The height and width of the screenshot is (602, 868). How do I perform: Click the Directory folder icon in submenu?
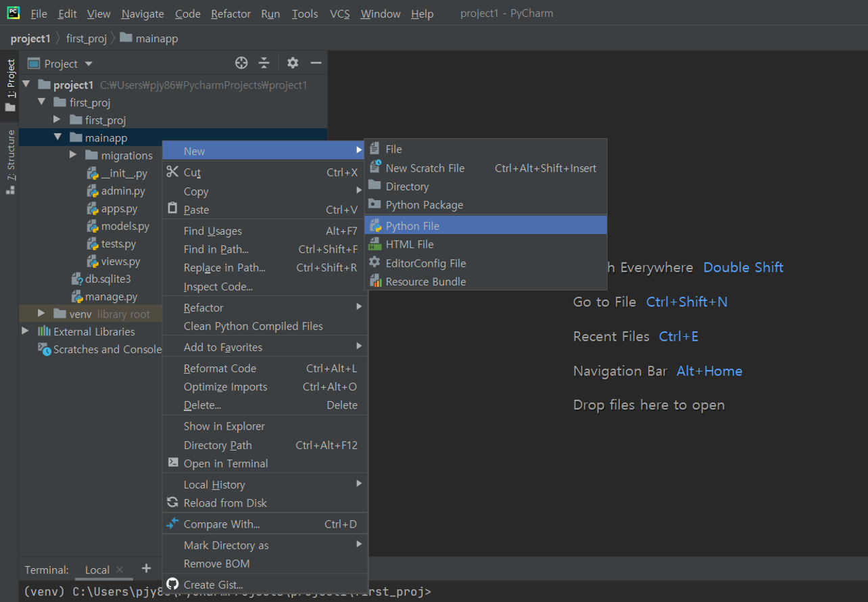tap(375, 185)
